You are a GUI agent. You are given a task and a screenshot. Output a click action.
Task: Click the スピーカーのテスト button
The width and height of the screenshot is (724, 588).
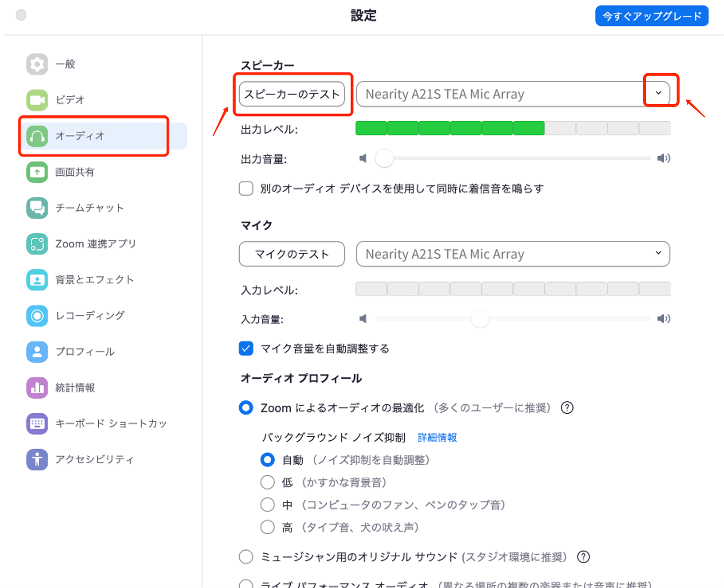[292, 94]
